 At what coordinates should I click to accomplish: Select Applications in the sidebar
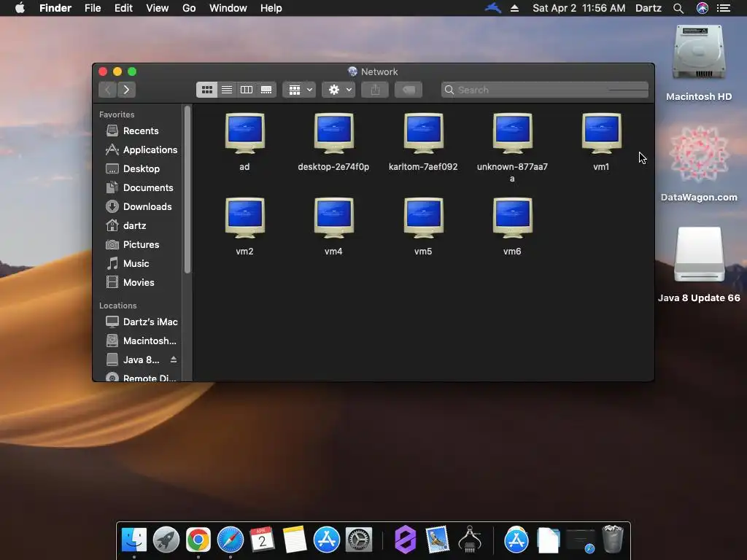(x=150, y=149)
